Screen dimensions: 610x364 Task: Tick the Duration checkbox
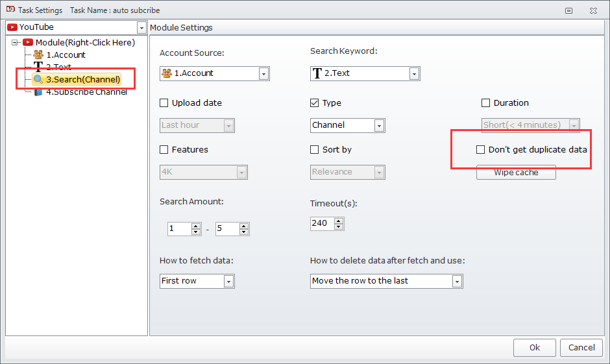point(486,103)
